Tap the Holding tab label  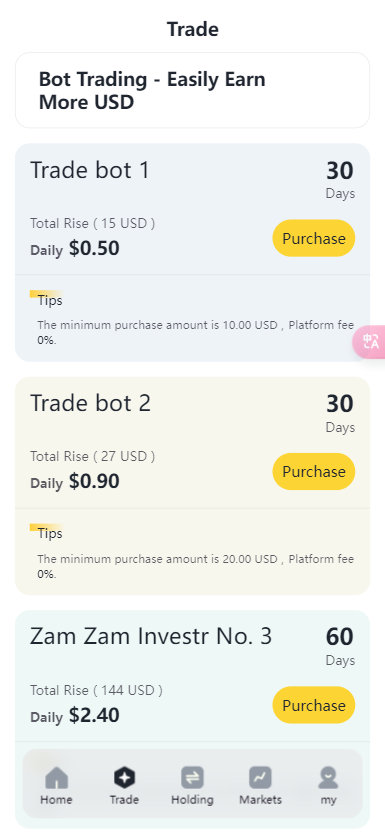coord(192,800)
